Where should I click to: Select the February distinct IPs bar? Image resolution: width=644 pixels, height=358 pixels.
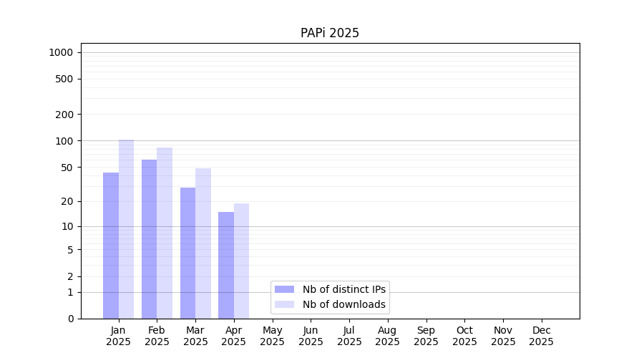coord(149,239)
